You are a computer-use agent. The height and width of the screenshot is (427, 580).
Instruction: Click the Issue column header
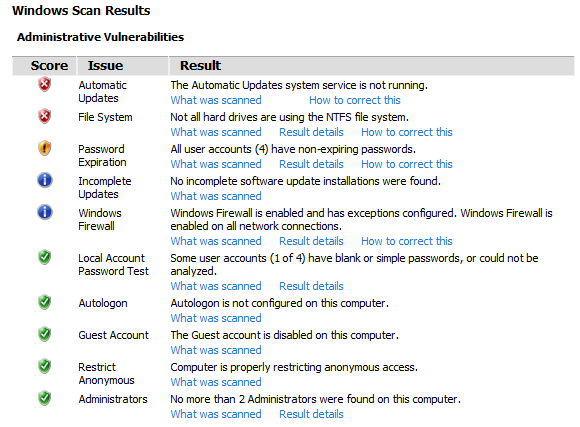coord(105,65)
